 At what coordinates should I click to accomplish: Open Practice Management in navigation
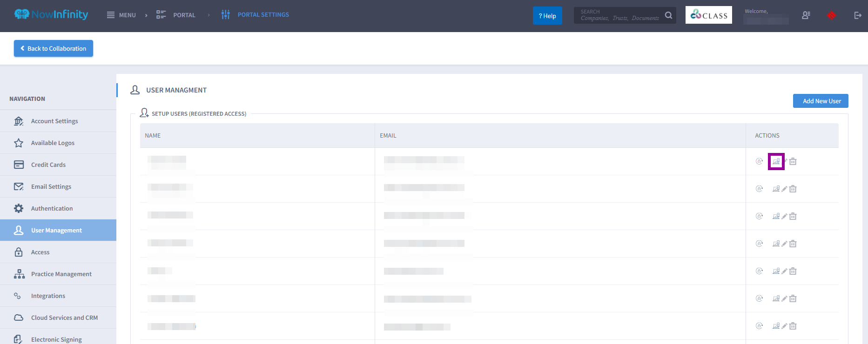click(x=58, y=274)
